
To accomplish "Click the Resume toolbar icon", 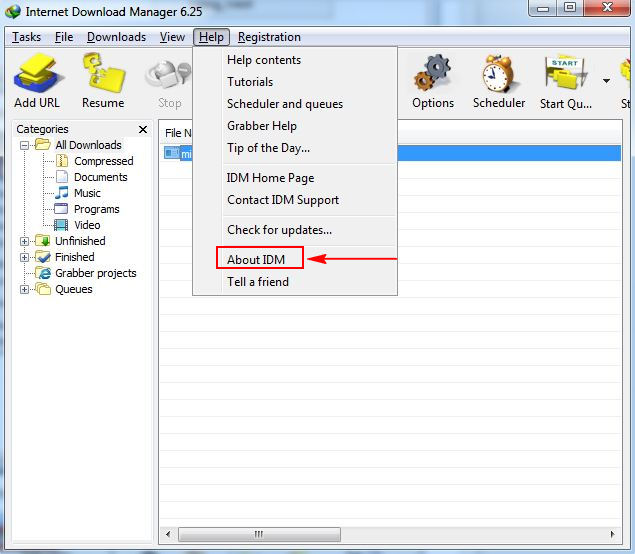I will pyautogui.click(x=103, y=73).
